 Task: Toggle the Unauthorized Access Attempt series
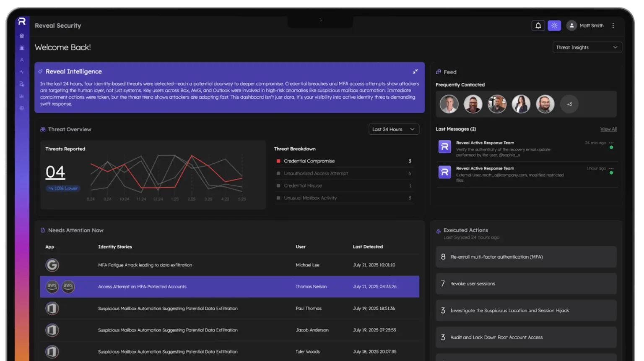click(316, 173)
